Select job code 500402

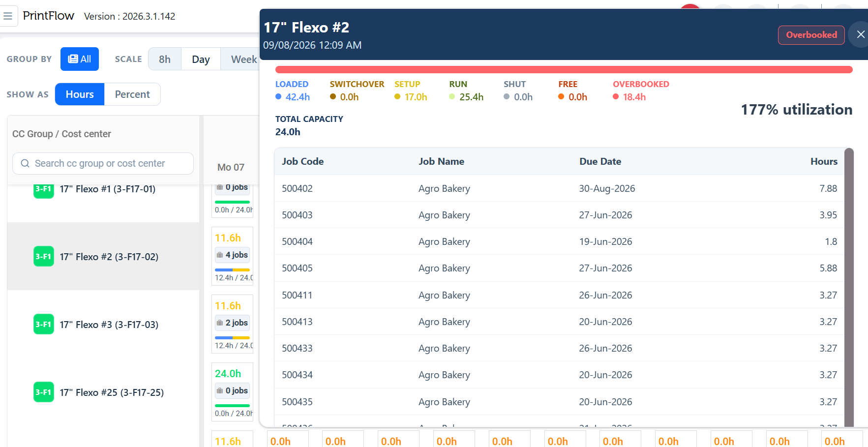297,188
